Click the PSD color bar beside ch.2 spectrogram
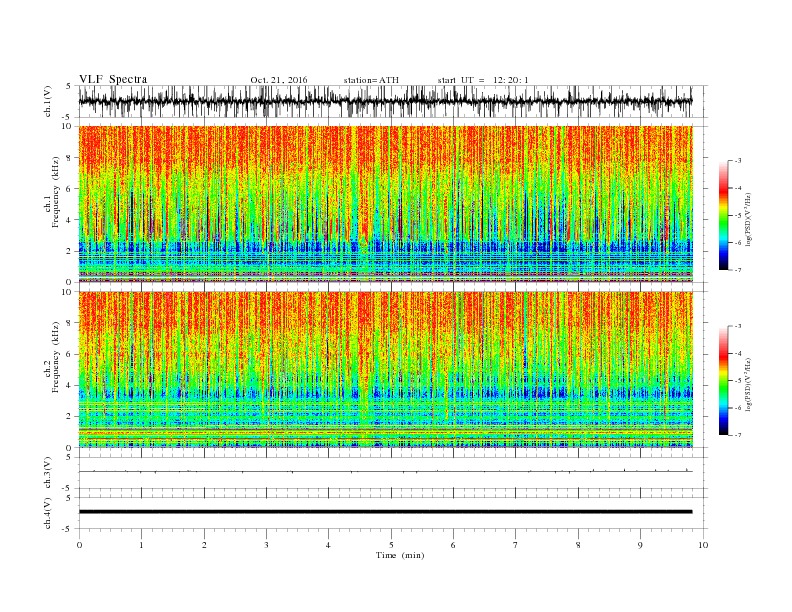 click(x=723, y=381)
